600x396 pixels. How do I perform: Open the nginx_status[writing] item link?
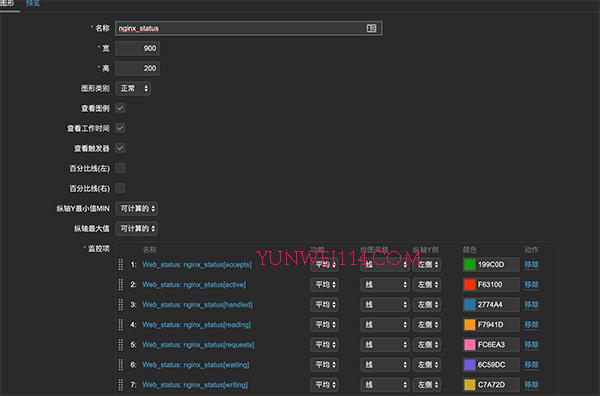pos(195,385)
